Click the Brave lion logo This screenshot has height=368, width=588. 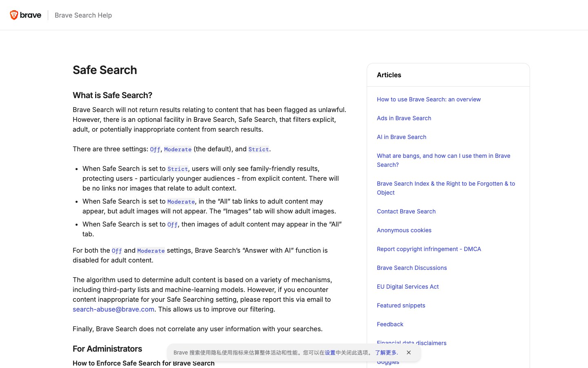[x=25, y=15]
